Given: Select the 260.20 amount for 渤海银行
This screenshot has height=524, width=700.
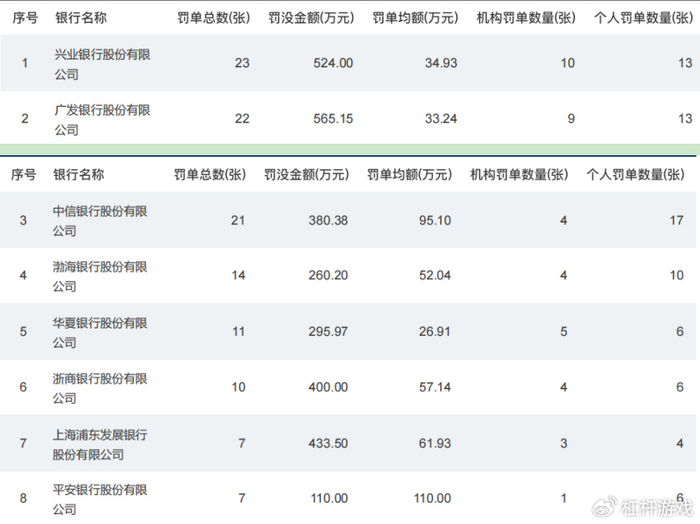Looking at the screenshot, I should tap(328, 275).
